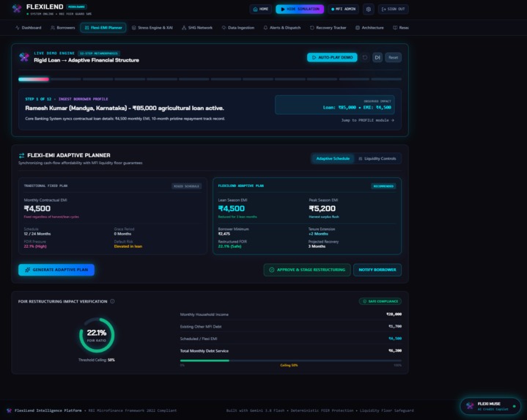Open the Dashboard tab

click(29, 28)
